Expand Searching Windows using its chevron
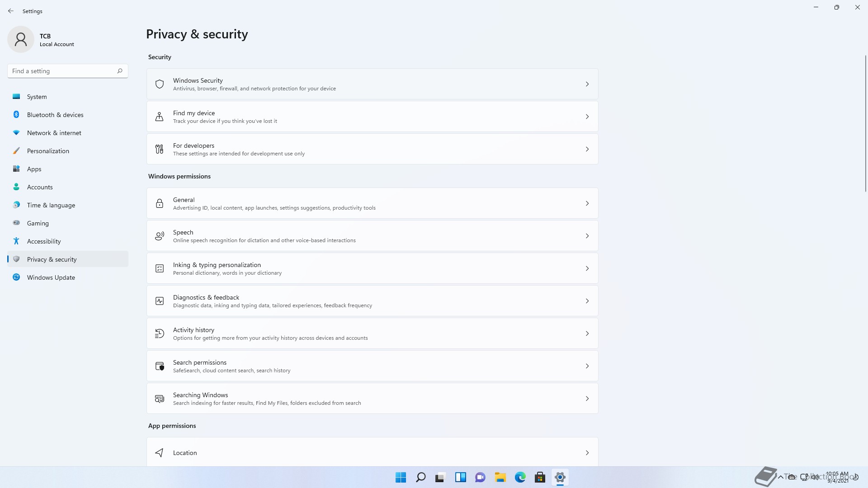This screenshot has height=488, width=868. tap(587, 399)
